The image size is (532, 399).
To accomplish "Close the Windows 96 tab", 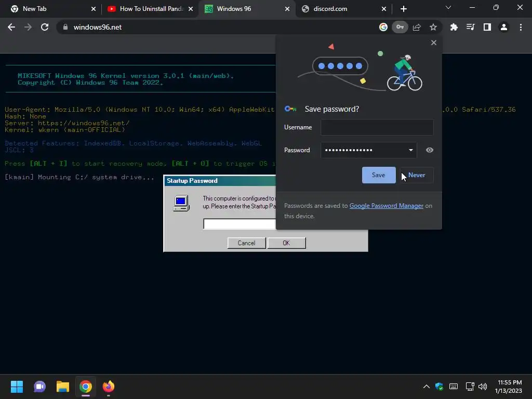I will (x=287, y=9).
